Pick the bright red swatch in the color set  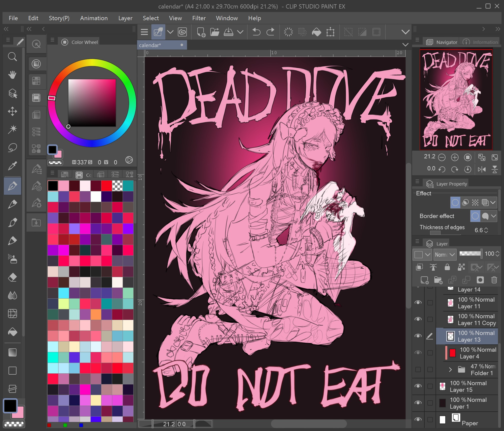tap(107, 186)
